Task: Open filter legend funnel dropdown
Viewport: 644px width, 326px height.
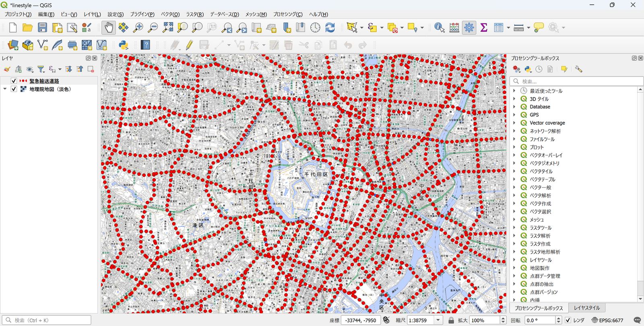Action: coord(41,69)
